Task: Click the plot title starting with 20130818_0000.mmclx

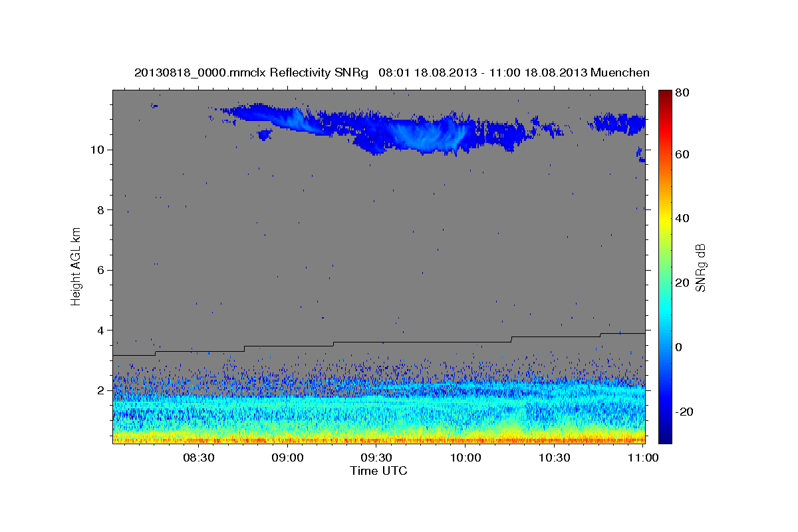Action: coord(392,72)
